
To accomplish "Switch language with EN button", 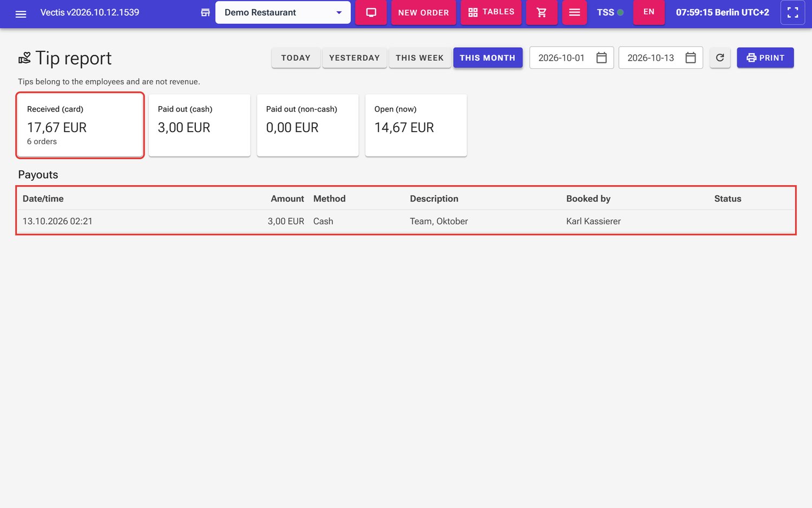I will (x=649, y=12).
